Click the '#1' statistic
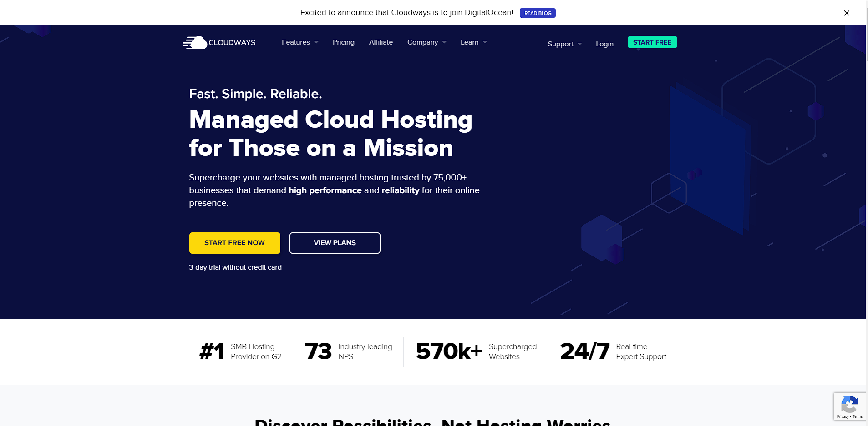868x426 pixels. (212, 351)
